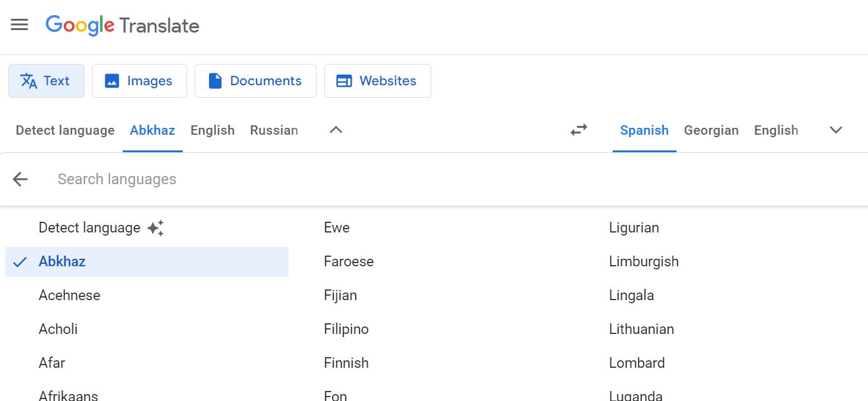Viewport: 868px width, 401px height.
Task: Open the hamburger navigation menu
Action: [x=19, y=24]
